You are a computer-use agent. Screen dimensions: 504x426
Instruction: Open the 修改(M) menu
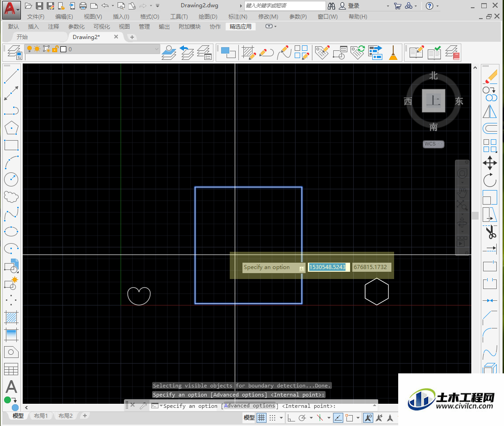click(x=268, y=17)
